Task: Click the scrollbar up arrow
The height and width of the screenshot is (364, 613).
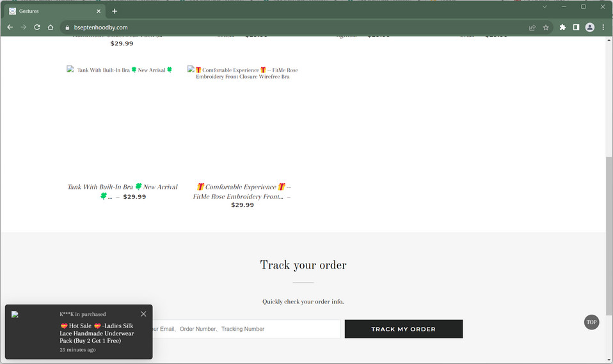Action: click(x=609, y=40)
